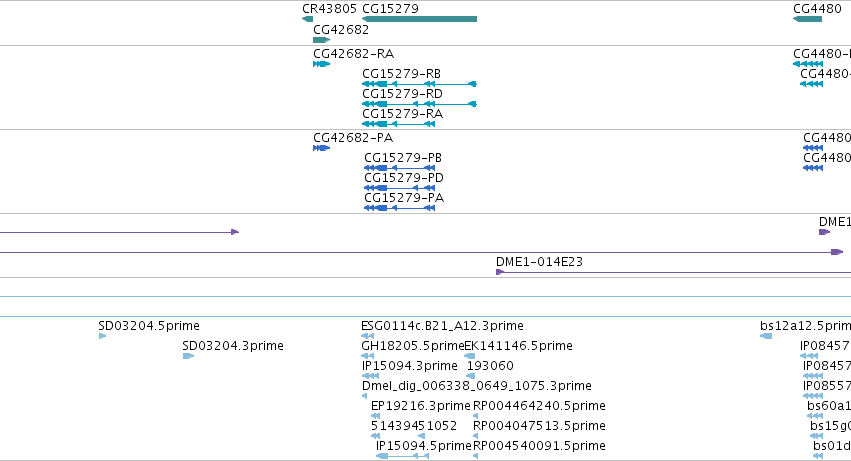Select the bs01d label
The height and width of the screenshot is (461, 851).
(832, 446)
